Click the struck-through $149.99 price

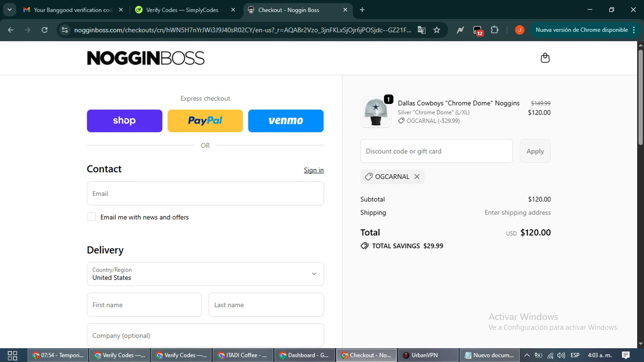coord(541,103)
